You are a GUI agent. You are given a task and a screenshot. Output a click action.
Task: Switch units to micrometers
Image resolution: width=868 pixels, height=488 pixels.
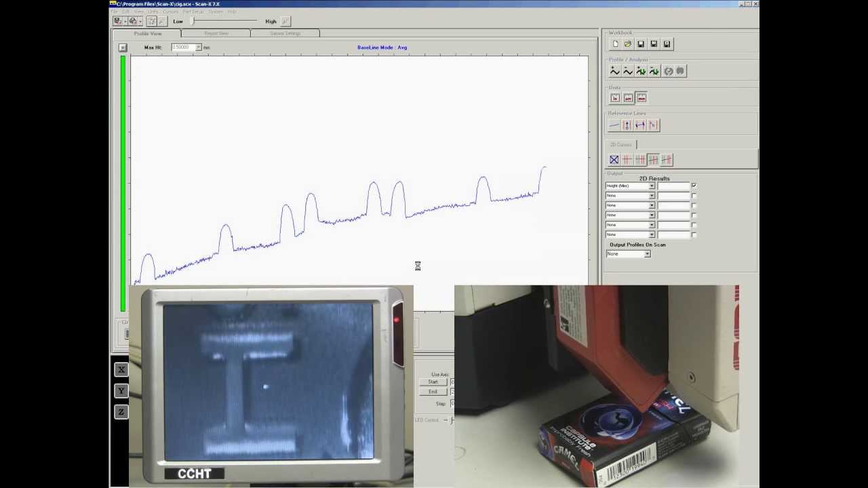tap(628, 98)
